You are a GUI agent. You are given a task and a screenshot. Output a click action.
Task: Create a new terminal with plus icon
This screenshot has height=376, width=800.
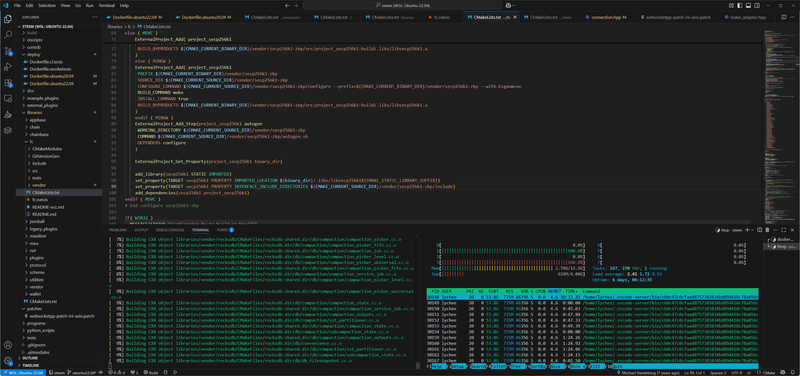click(746, 230)
